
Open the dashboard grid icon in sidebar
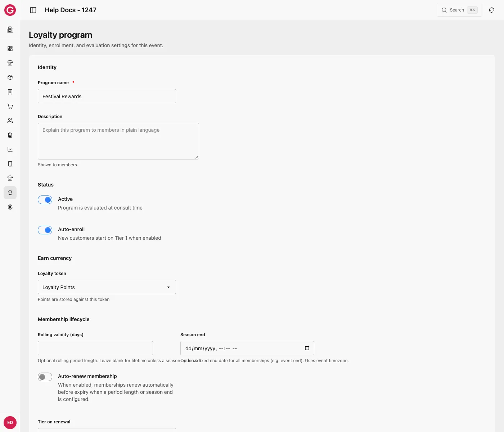tap(10, 49)
